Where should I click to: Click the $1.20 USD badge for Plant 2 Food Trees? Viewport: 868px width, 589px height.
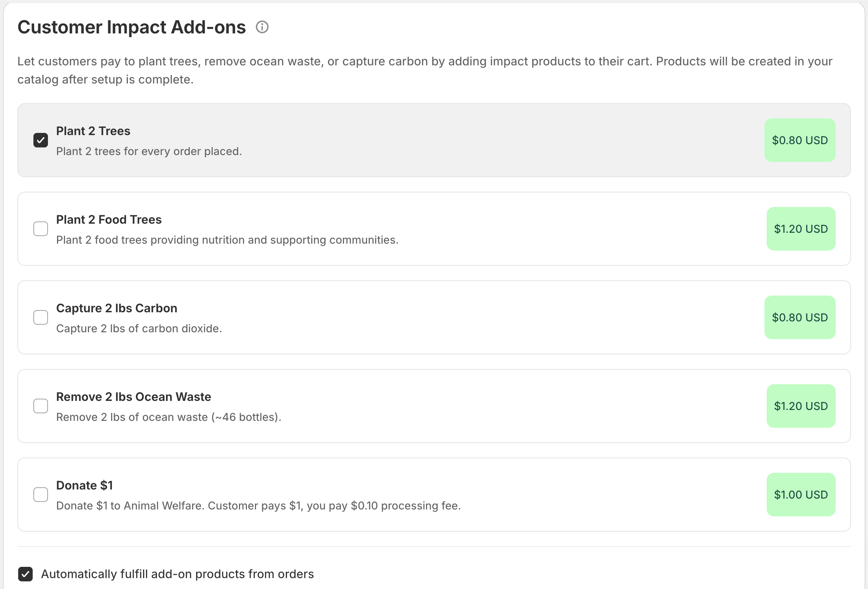(801, 229)
